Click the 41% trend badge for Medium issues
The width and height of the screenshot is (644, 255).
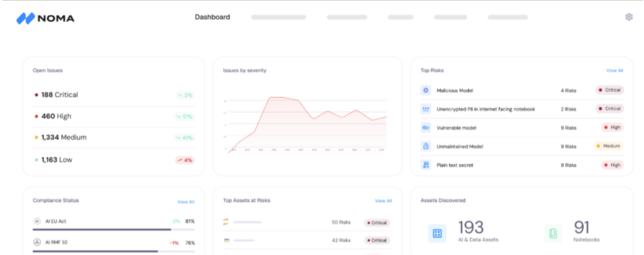pyautogui.click(x=184, y=138)
